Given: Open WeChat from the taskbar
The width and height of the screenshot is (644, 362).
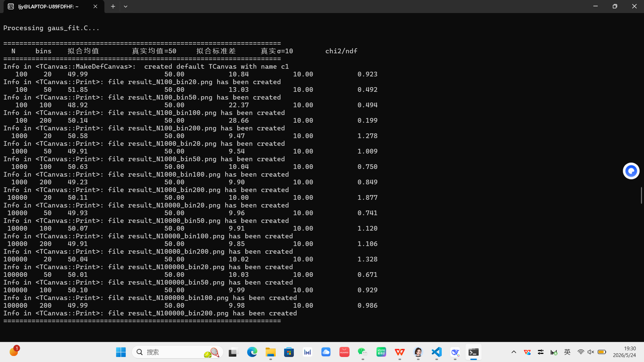Looking at the screenshot, I should 363,352.
